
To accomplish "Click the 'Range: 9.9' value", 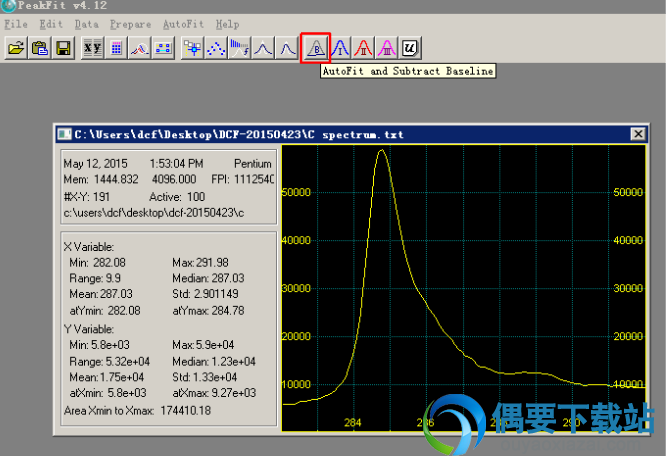I will click(95, 279).
